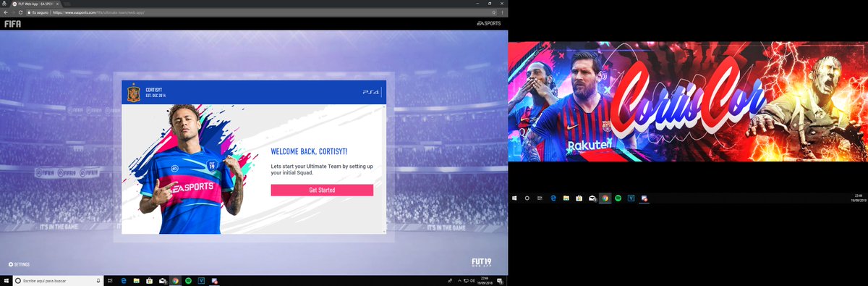Viewport: 868px width, 286px height.
Task: Click the volume icon in the left system tray
Action: 473,280
